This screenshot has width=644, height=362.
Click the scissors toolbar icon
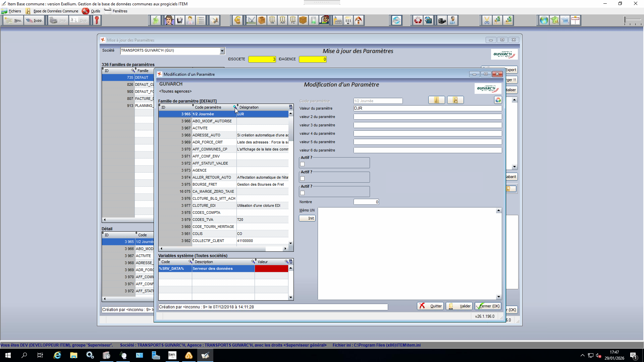[x=486, y=20]
